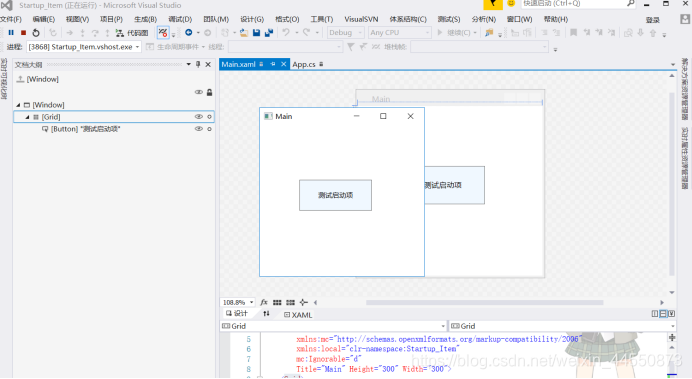
Task: Open the Any CPU platform dropdown
Action: (399, 33)
